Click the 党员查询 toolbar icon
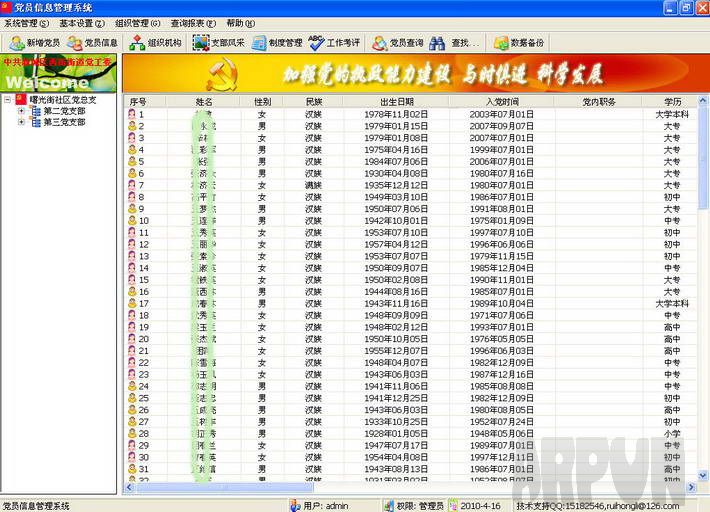Screen dimensions: 710x512 pyautogui.click(x=398, y=43)
